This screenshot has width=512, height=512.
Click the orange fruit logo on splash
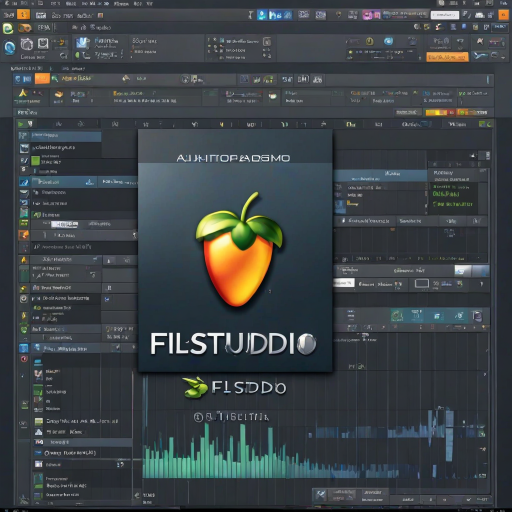click(x=239, y=249)
